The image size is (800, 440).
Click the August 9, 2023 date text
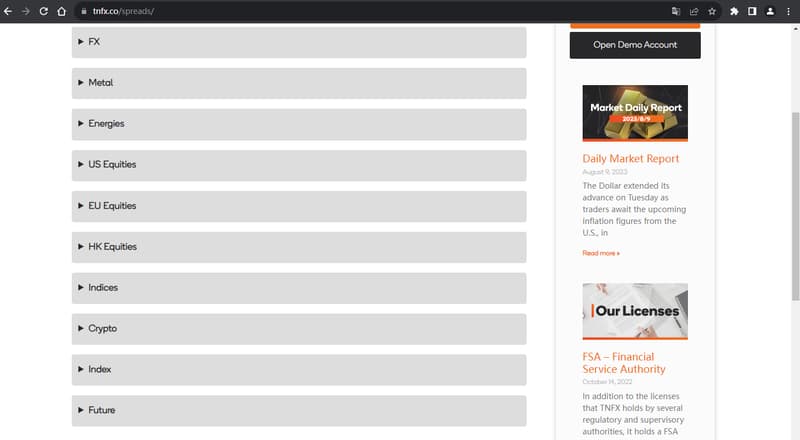coord(605,172)
